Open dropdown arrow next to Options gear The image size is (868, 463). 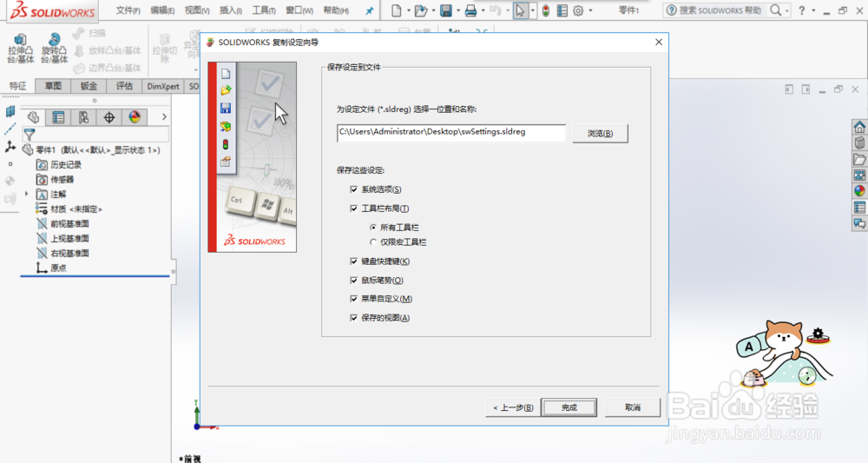coord(590,10)
